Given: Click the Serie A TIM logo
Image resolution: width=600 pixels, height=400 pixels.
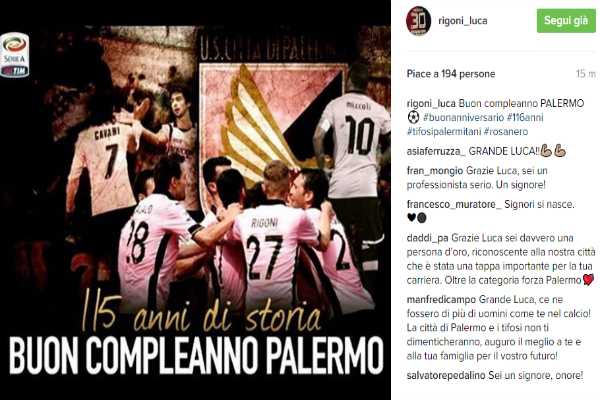Looking at the screenshot, I should point(15,55).
